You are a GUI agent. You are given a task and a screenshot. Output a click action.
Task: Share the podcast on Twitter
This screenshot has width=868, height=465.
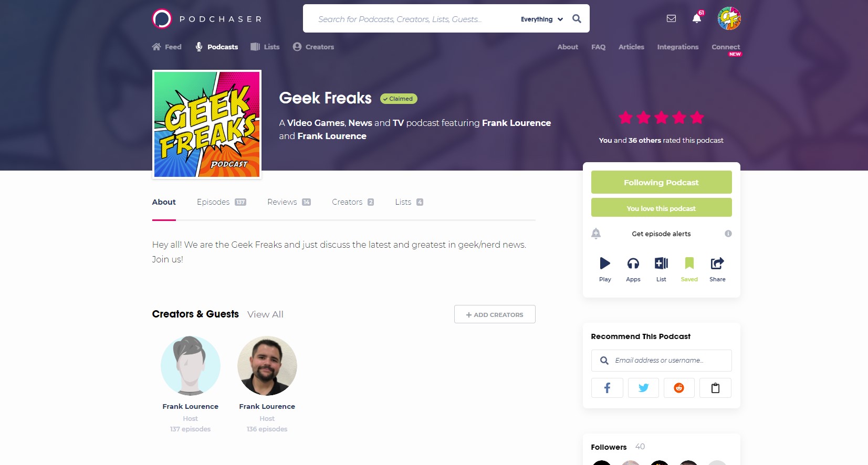(643, 388)
